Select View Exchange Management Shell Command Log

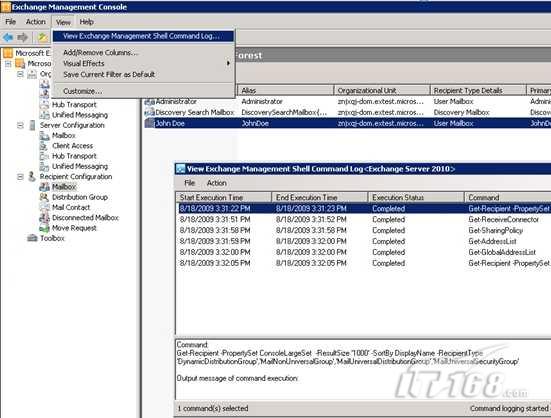[143, 36]
